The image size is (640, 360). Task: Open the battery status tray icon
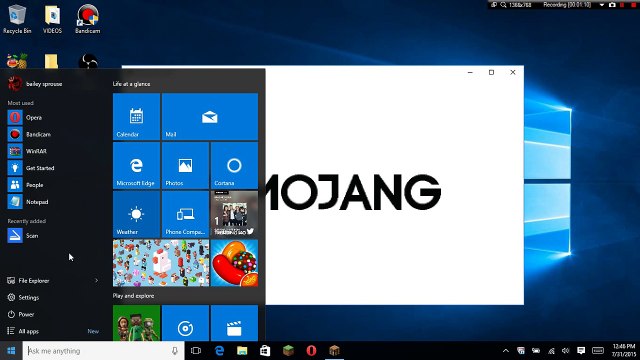point(536,351)
